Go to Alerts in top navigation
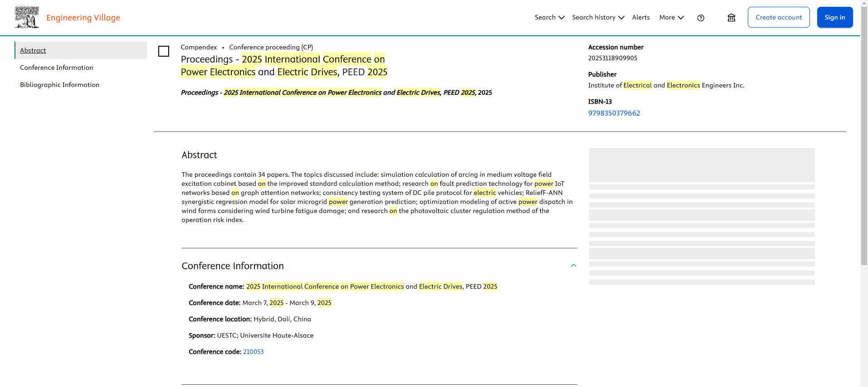 coord(641,17)
